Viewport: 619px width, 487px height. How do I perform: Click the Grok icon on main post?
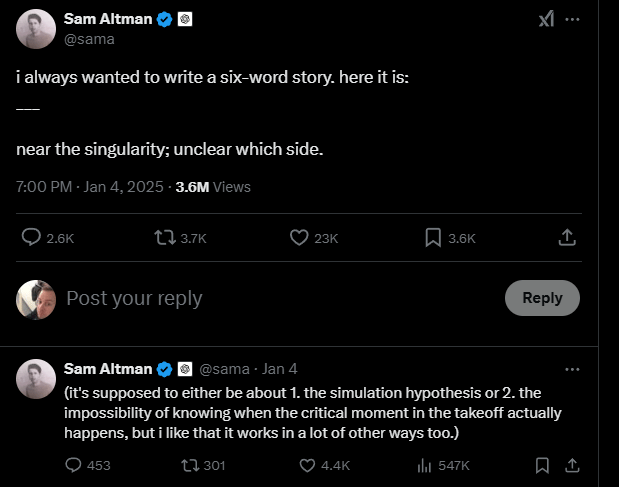pyautogui.click(x=547, y=20)
